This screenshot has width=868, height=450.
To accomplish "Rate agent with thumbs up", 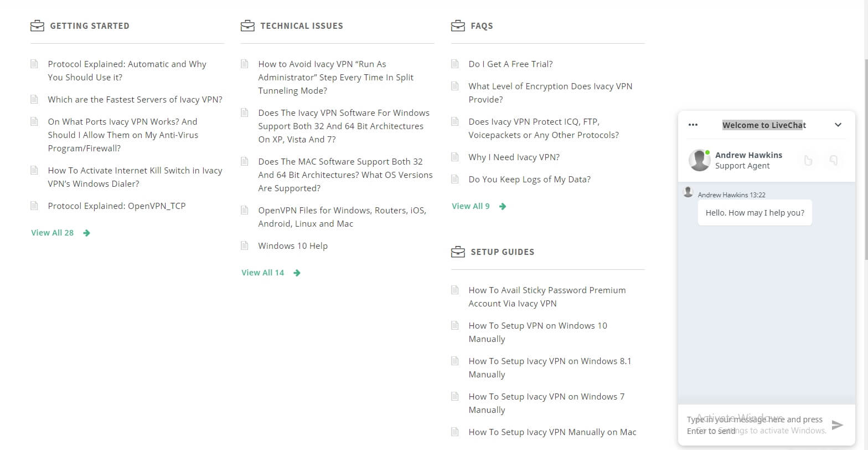I will 808,160.
